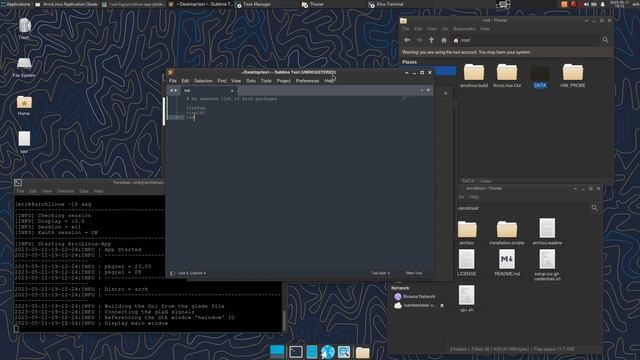The height and width of the screenshot is (360, 640).
Task: Open Edit menu in Sublime Text
Action: click(185, 81)
